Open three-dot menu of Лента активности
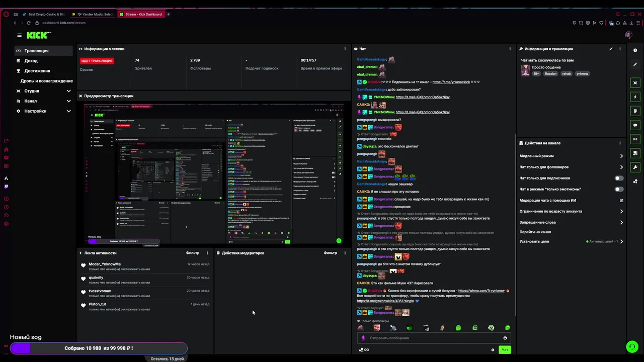This screenshot has width=644, height=362. pyautogui.click(x=207, y=253)
